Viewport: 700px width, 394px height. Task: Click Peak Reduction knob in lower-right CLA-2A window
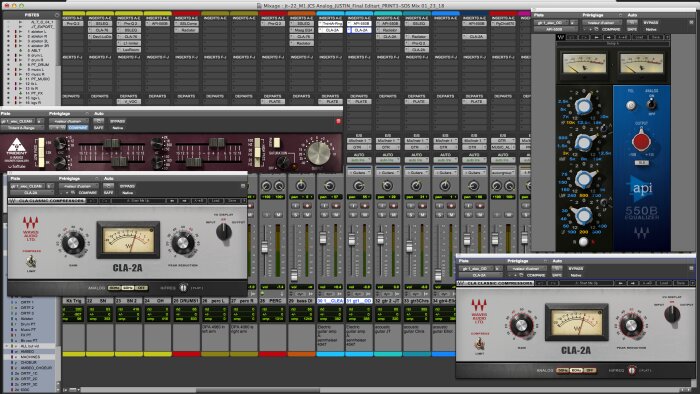coord(631,326)
